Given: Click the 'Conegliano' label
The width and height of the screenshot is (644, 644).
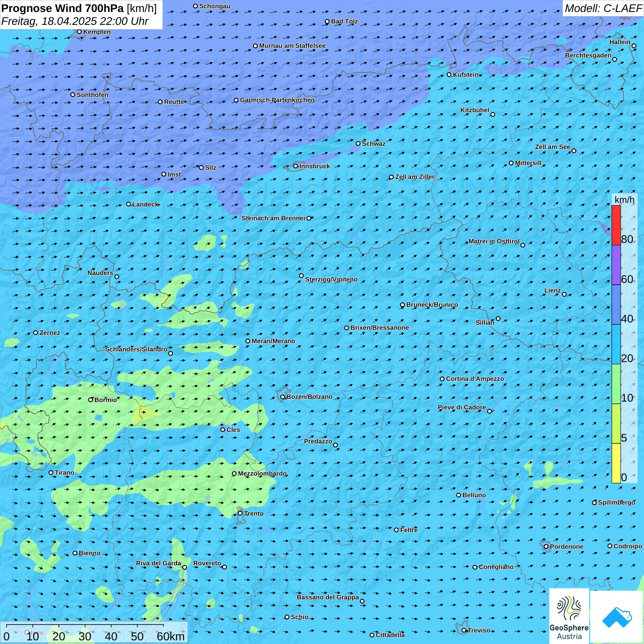Looking at the screenshot, I should tap(496, 567).
